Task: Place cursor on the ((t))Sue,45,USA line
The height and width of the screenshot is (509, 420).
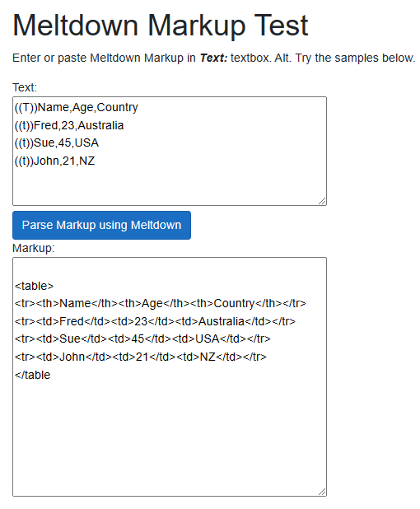Action: [57, 142]
